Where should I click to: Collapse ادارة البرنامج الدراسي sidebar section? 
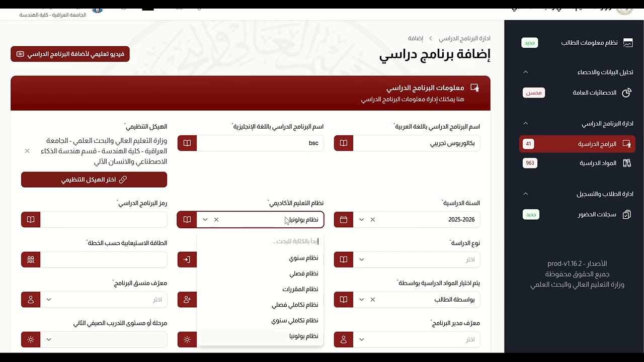525,123
